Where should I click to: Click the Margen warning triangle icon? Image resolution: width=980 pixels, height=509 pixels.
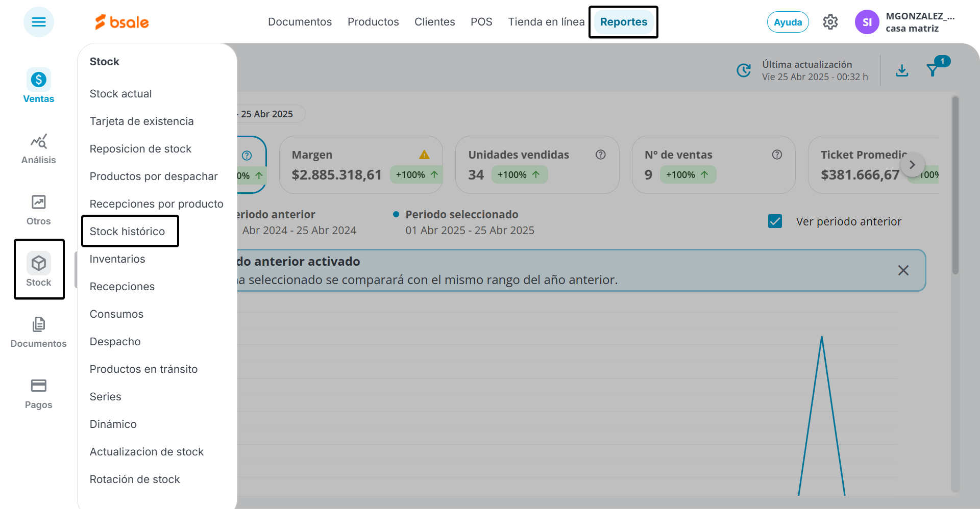(424, 155)
